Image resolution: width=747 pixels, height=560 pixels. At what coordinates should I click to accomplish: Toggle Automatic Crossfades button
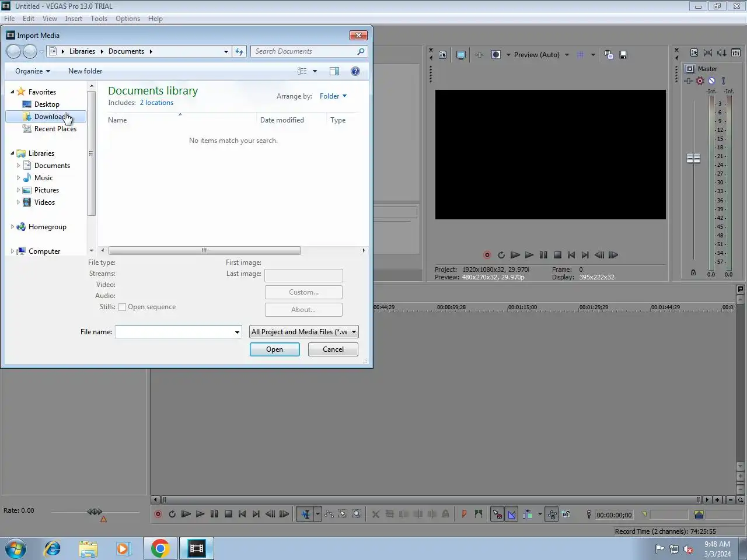click(511, 514)
